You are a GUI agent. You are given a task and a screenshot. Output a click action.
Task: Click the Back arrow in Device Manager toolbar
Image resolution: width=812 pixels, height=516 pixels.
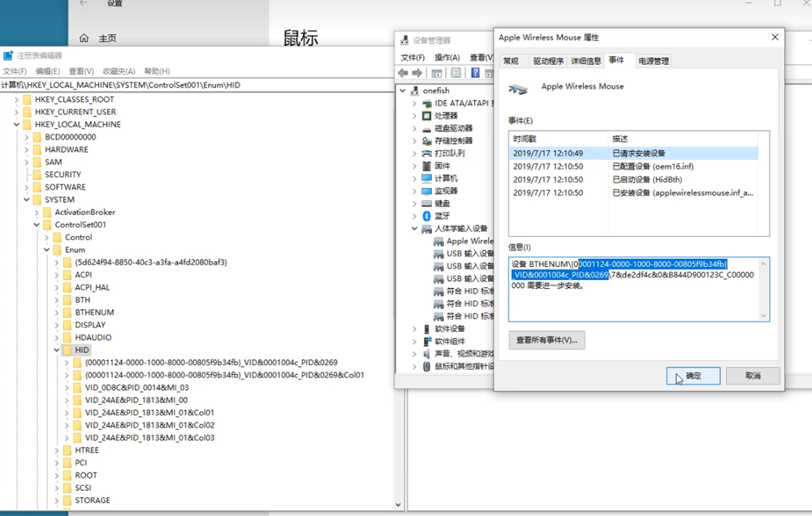[x=404, y=73]
